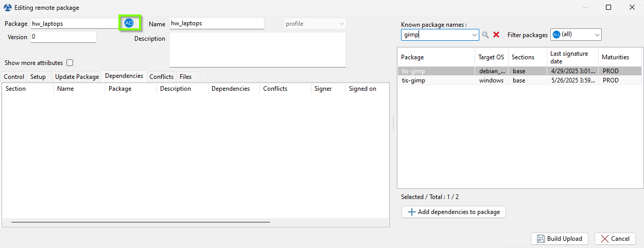Click the Version input field

(x=63, y=37)
